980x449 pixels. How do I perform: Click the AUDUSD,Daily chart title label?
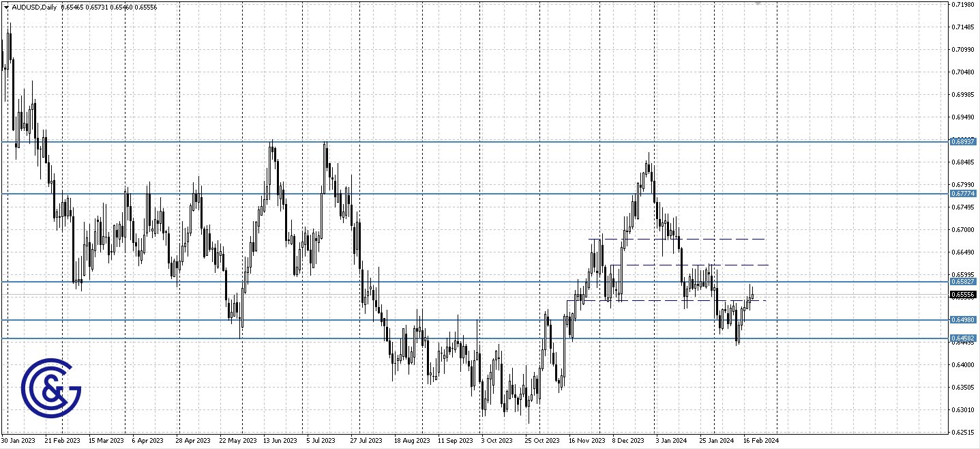tap(33, 6)
